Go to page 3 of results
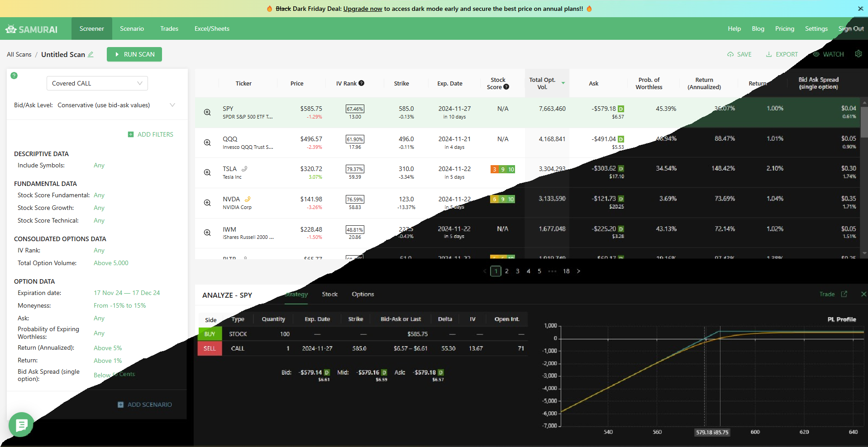868x447 pixels. coord(517,271)
